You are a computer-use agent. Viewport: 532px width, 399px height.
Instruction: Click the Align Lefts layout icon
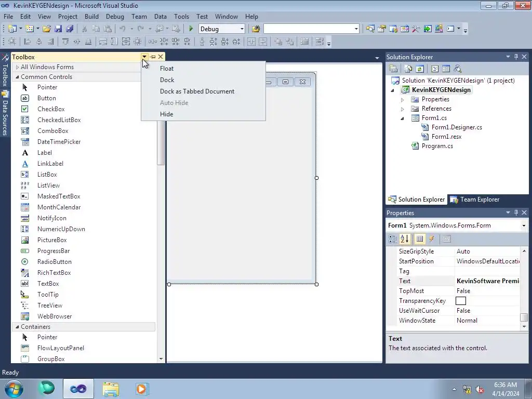tap(28, 42)
